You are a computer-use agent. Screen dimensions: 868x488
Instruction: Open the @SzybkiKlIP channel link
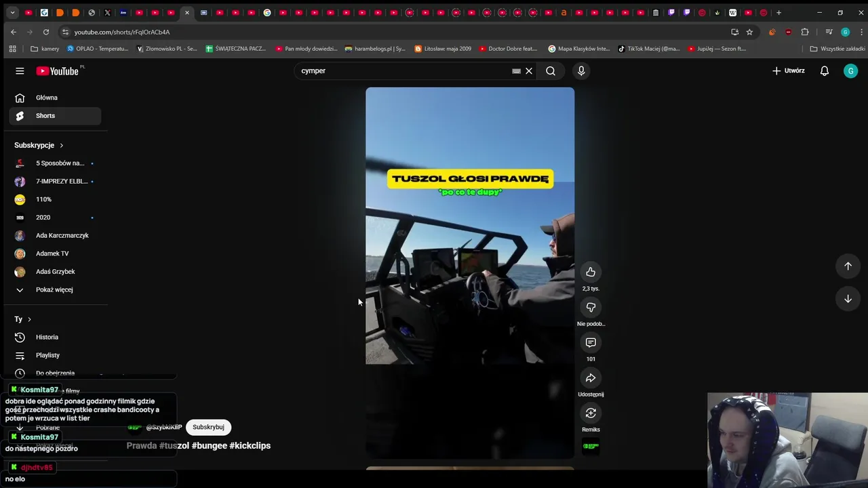coord(164,427)
